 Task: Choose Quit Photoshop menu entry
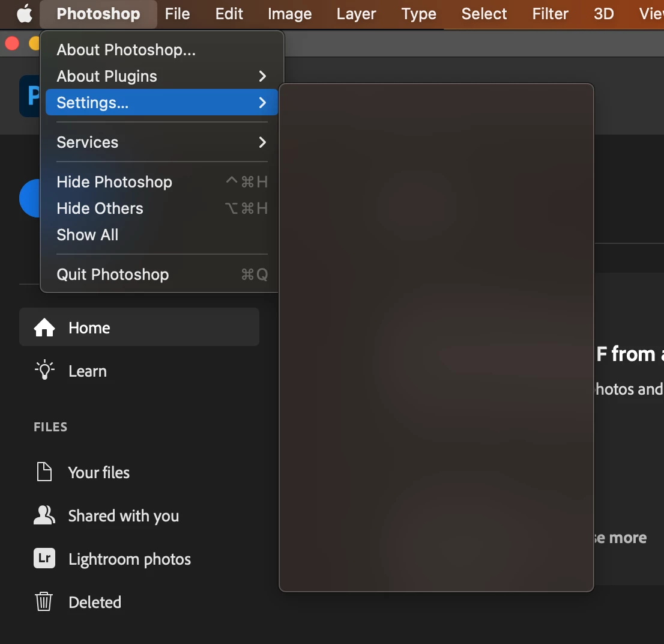tap(161, 274)
